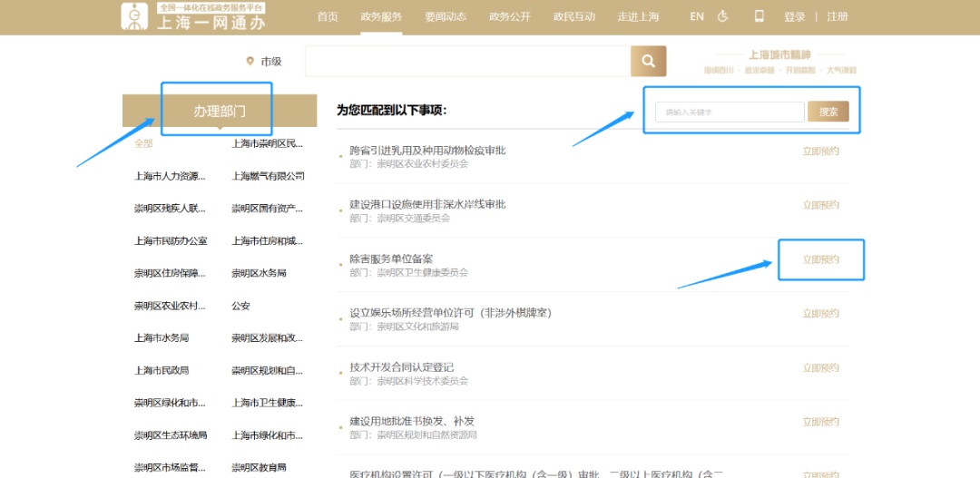Click the mobile phone icon
The width and height of the screenshot is (980, 478).
[x=759, y=16]
